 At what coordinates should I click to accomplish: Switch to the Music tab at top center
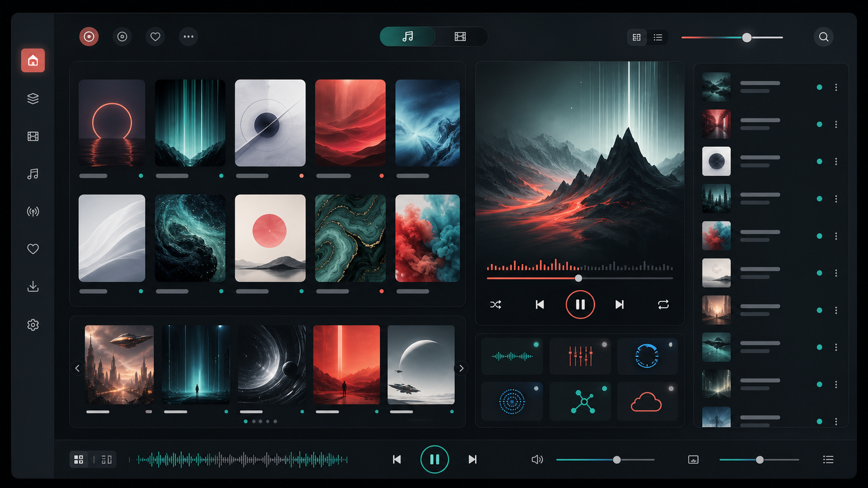407,36
